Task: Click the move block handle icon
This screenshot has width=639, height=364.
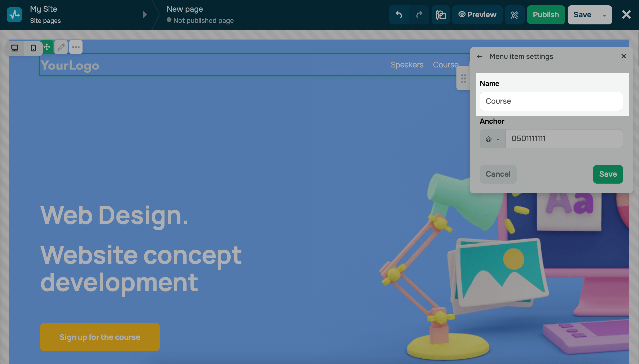Action: click(x=47, y=47)
